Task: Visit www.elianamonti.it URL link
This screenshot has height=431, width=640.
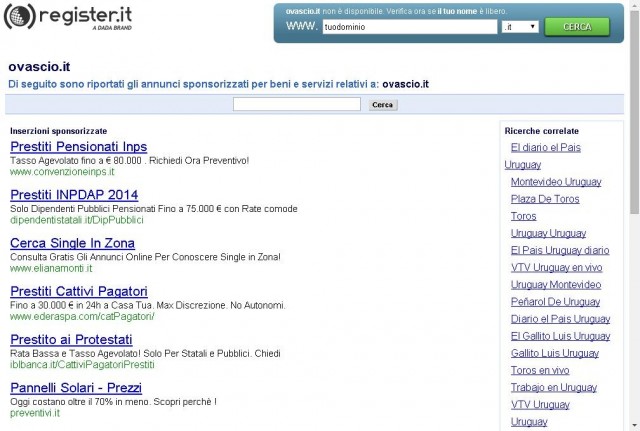Action: [x=51, y=268]
